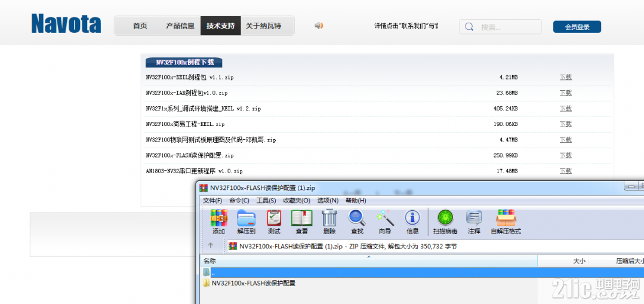644x304 pixels.
Task: Download AN1803-NV32串口更新程序 v1.0.zip
Action: [x=566, y=170]
